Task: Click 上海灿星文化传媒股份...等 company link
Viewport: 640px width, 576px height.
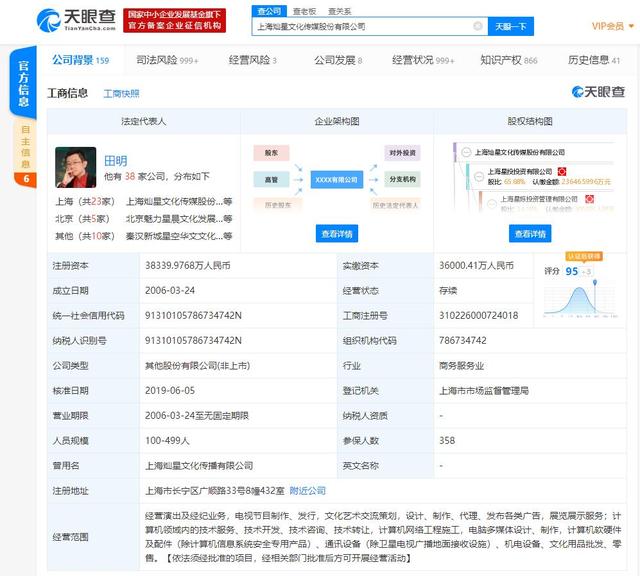Action: (x=179, y=202)
